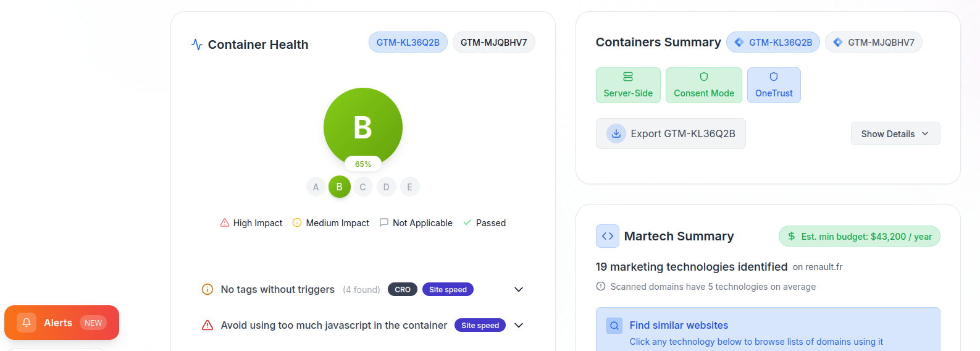Image resolution: width=980 pixels, height=351 pixels.
Task: Click the NEW badge on Alerts
Action: coord(93,323)
